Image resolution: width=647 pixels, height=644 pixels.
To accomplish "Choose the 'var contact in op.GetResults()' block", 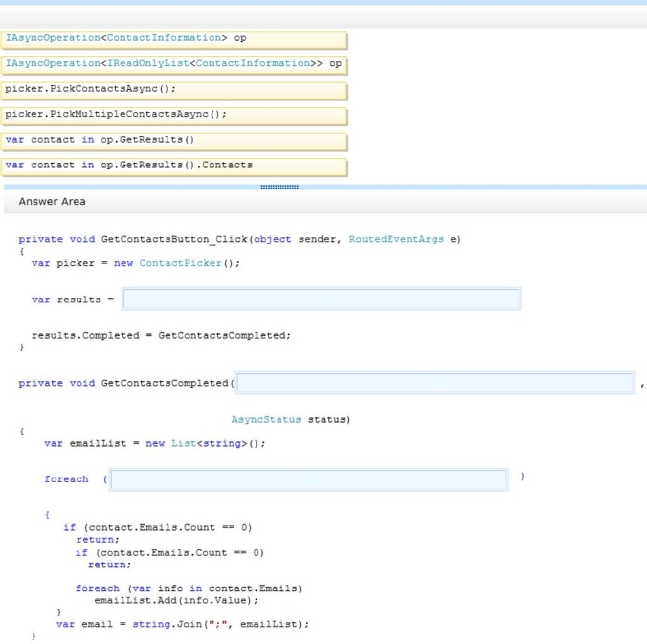I will (x=173, y=142).
